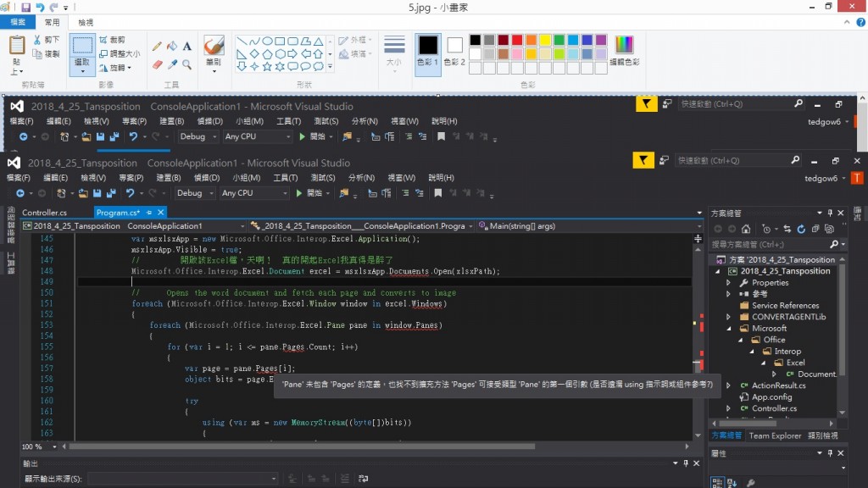Image resolution: width=868 pixels, height=488 pixels.
Task: Click Undo arrow in Paint title bar
Action: click(x=40, y=7)
